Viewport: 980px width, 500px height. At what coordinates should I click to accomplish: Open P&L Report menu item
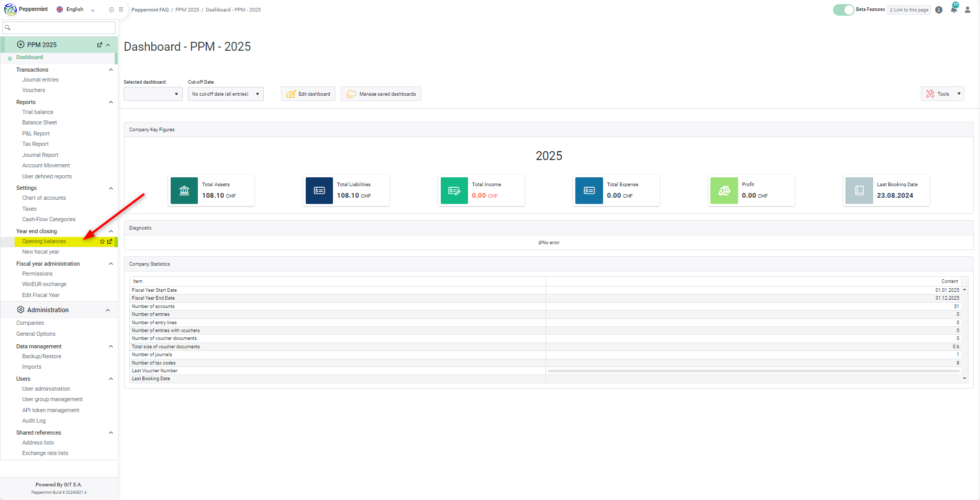(x=36, y=134)
